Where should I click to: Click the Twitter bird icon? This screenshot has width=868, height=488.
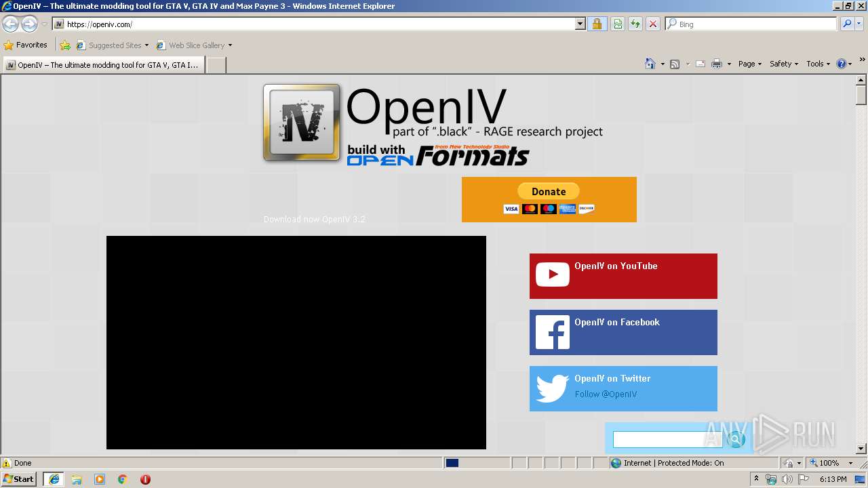[553, 389]
